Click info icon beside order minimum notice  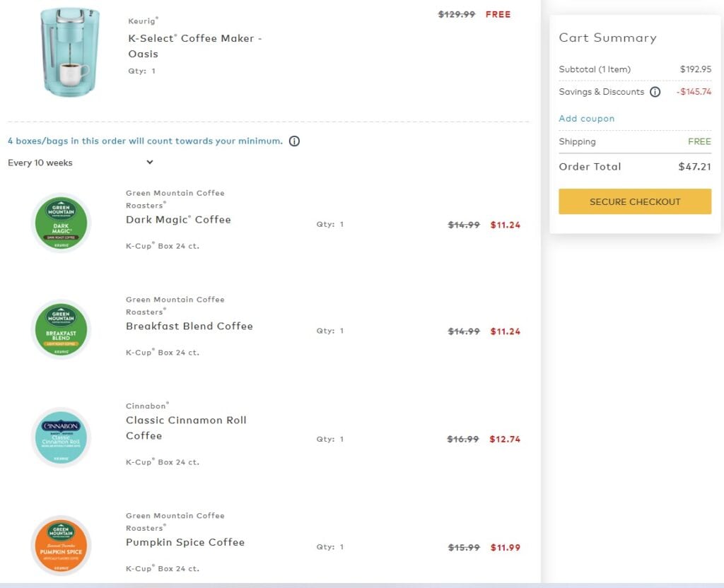point(294,141)
